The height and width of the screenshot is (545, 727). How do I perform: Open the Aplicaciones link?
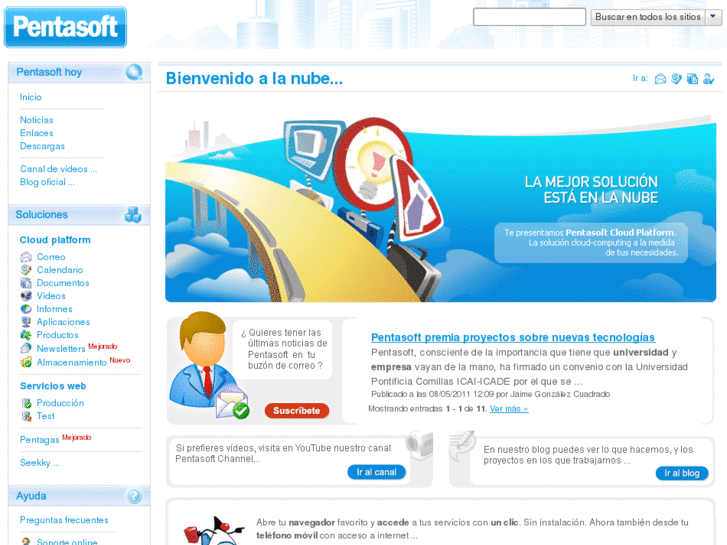64,322
